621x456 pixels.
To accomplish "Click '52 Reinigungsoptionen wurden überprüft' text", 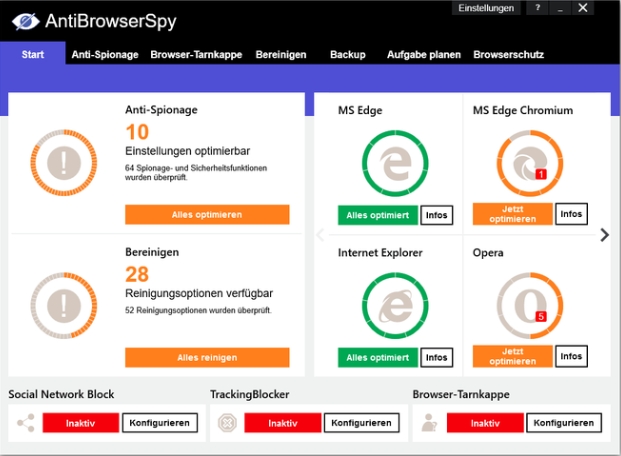I will 198,310.
